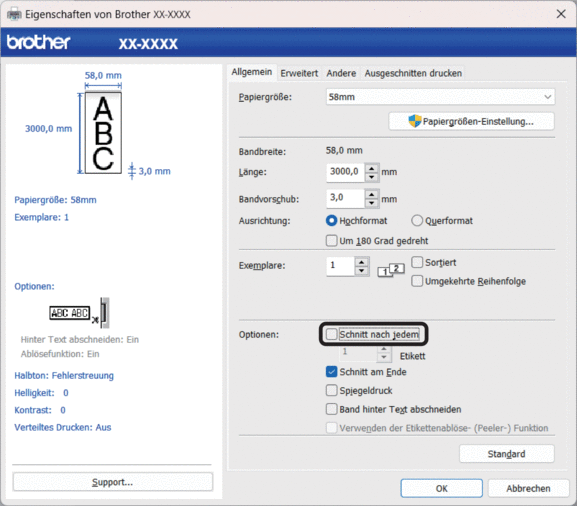Decrease Bandvorschub value with down arrow
577x506 pixels.
tap(372, 203)
